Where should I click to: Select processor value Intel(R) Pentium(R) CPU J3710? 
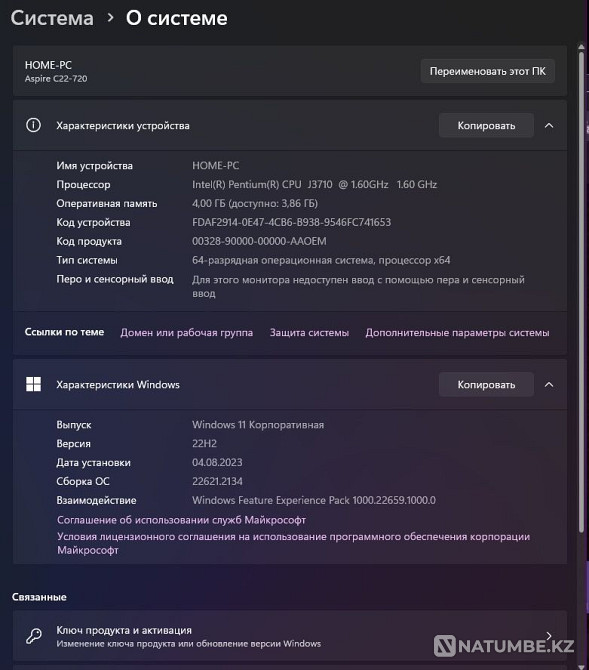[x=315, y=184]
